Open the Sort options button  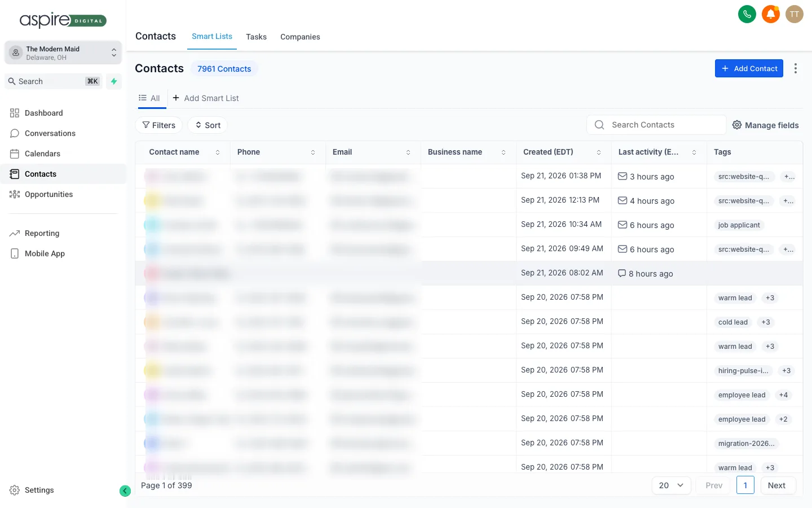pyautogui.click(x=208, y=125)
